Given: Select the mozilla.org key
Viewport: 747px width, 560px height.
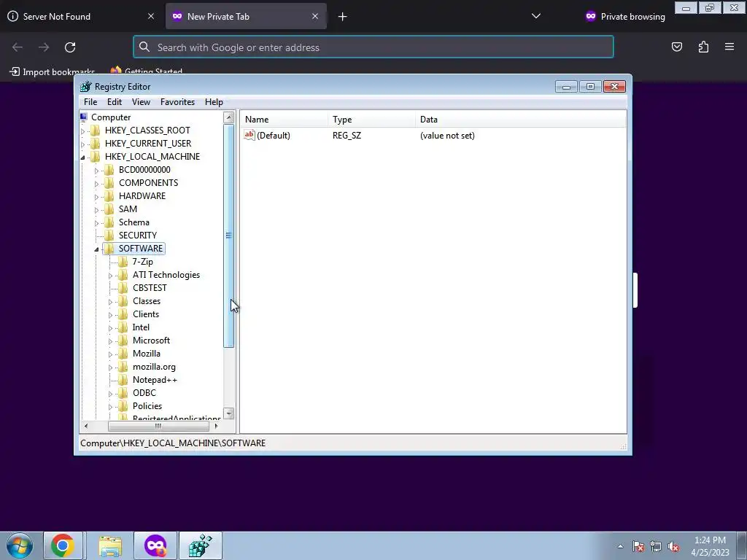Looking at the screenshot, I should tap(154, 367).
